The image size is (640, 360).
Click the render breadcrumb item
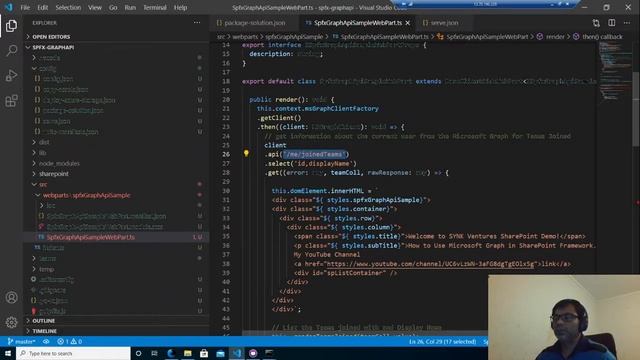click(555, 37)
